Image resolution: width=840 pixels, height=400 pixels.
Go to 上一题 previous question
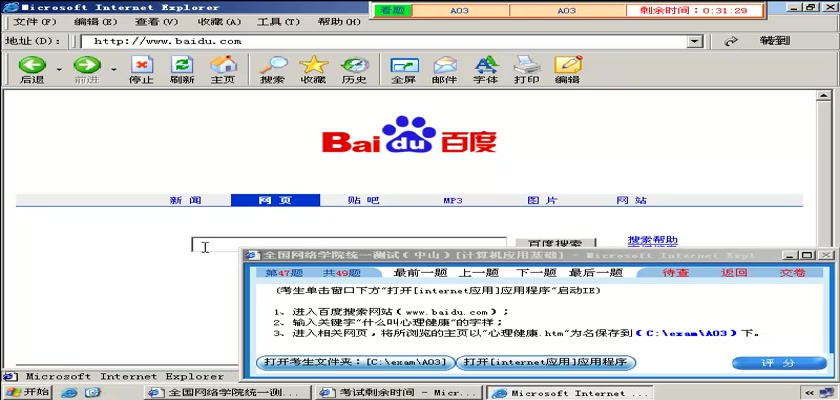point(478,273)
